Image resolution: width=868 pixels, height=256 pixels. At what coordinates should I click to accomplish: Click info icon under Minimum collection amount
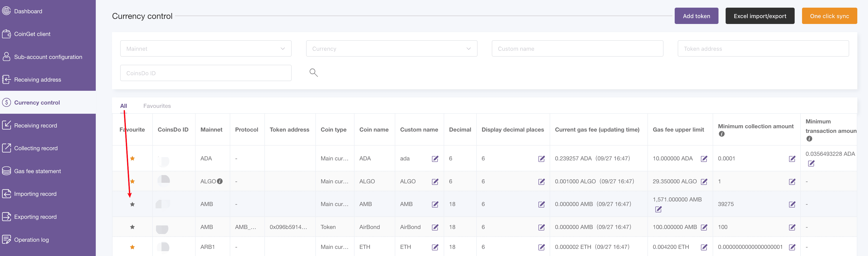[722, 134]
